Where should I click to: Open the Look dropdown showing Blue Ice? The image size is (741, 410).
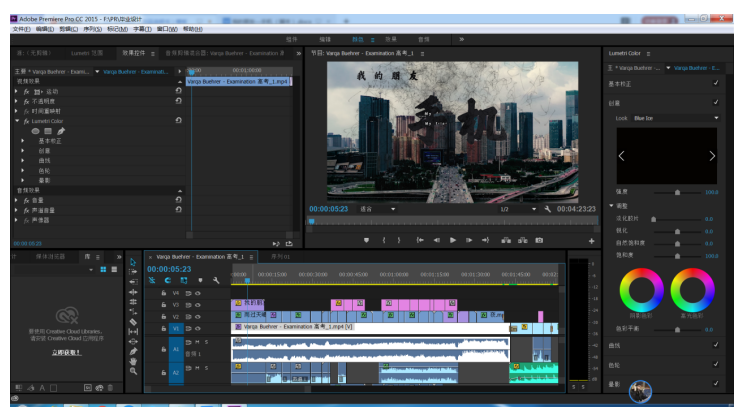[x=675, y=118]
